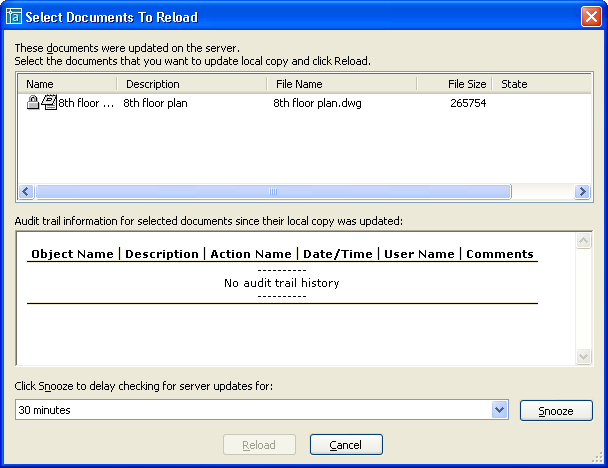
Task: Select the '8th floor ...' name cell
Action: (x=86, y=103)
